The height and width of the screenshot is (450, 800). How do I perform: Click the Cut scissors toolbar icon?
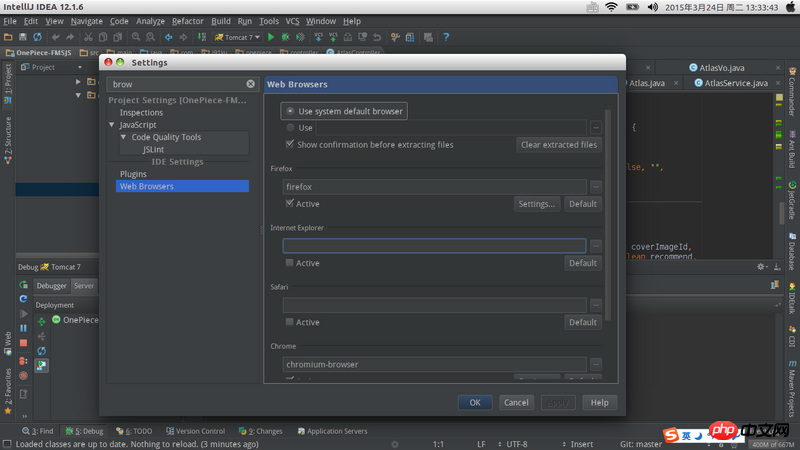click(x=88, y=37)
